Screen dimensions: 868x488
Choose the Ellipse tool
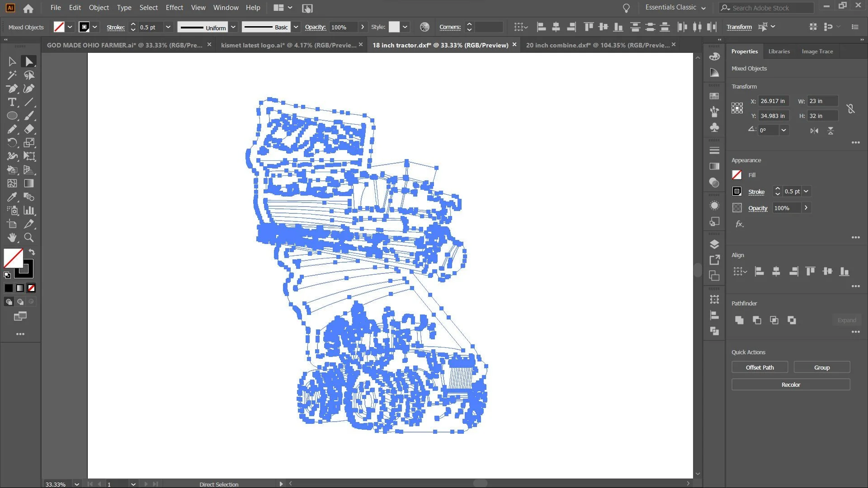tap(12, 116)
